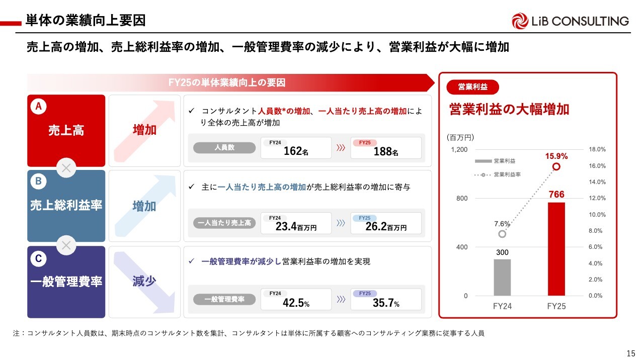Click the circled B badge on 売上総利益率
644x362 pixels.
(38, 182)
